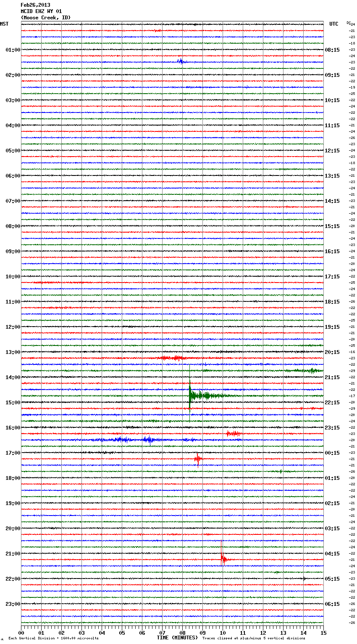Click the 14:15 UTC time label

[x=332, y=201]
